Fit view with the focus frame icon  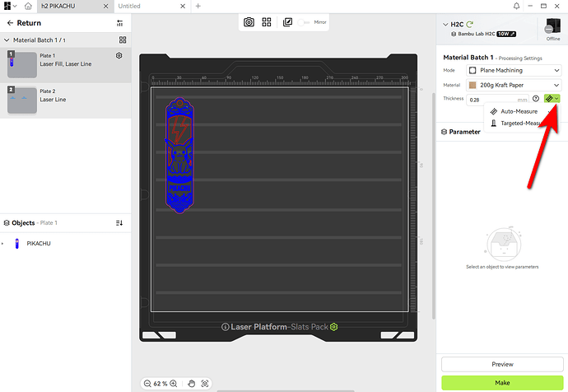tap(205, 383)
